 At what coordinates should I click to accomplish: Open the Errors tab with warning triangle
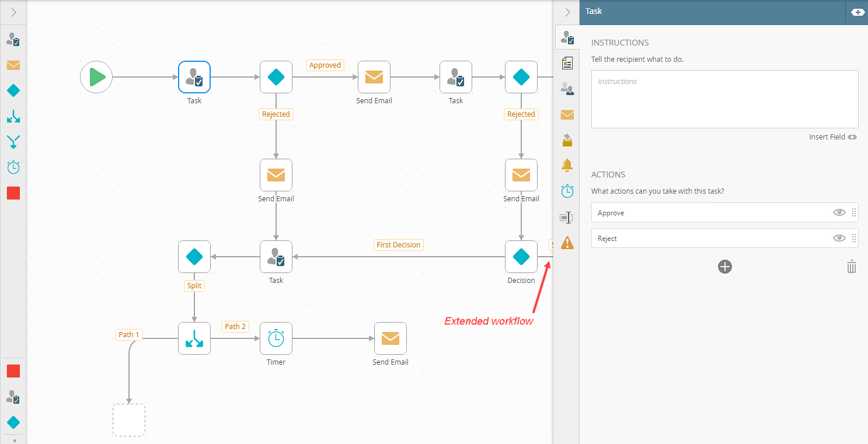[x=567, y=243]
